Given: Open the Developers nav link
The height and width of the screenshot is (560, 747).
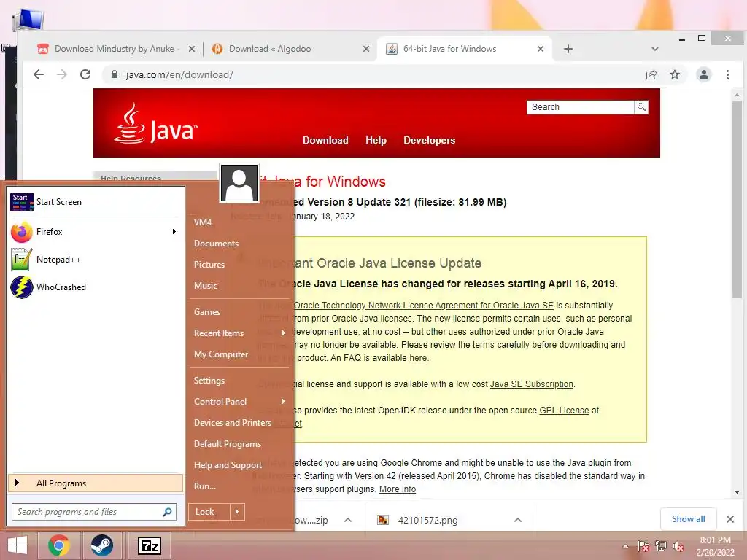Looking at the screenshot, I should [x=429, y=140].
